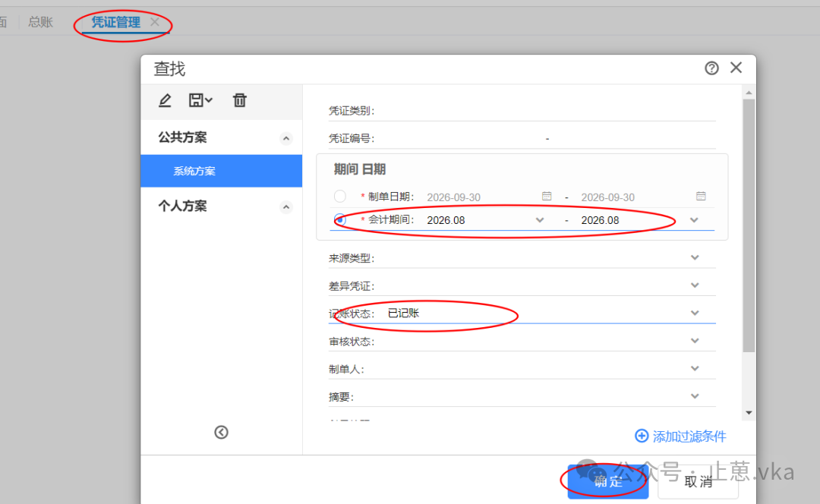This screenshot has height=504, width=820.
Task: Click the 添加过滤条件 link
Action: click(x=689, y=436)
